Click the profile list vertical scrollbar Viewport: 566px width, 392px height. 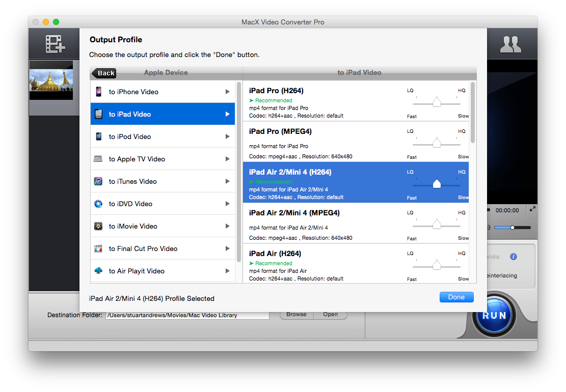coord(472,113)
